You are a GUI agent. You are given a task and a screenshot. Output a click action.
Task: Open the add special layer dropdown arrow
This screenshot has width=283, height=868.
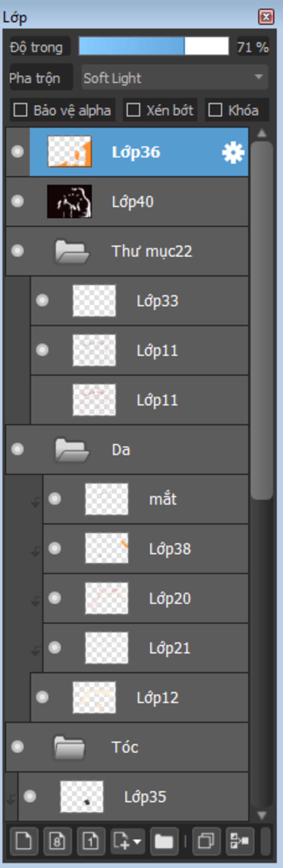point(137,841)
